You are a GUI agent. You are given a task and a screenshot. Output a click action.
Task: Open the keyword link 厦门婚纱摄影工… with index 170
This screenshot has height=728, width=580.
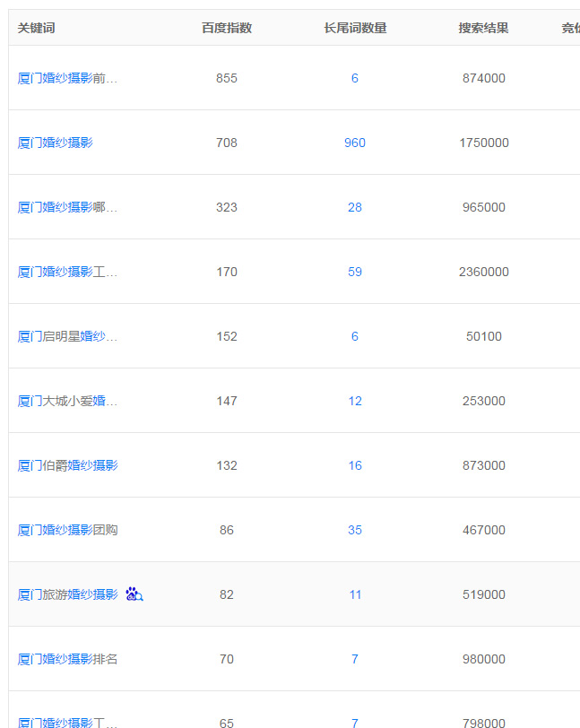67,272
